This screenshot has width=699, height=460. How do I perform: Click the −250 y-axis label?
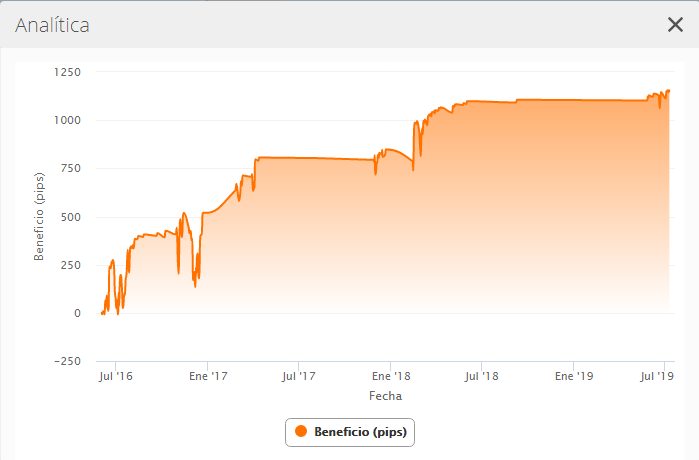(x=67, y=361)
